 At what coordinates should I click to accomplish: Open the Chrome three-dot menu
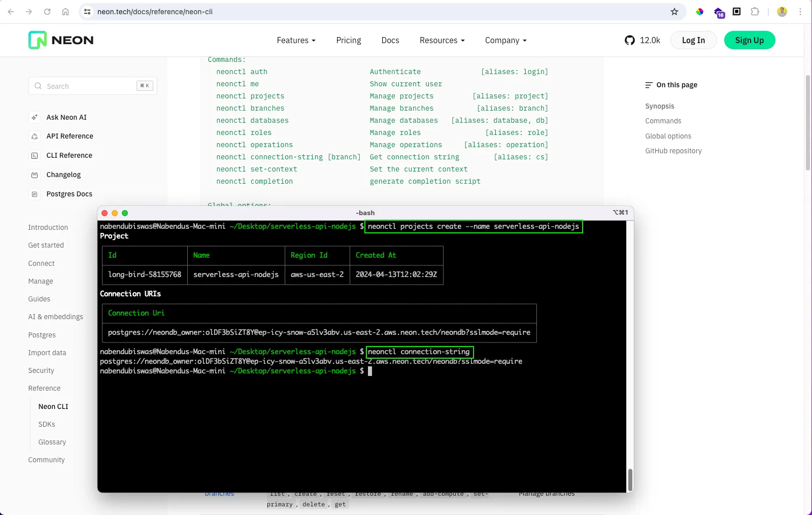tap(800, 12)
